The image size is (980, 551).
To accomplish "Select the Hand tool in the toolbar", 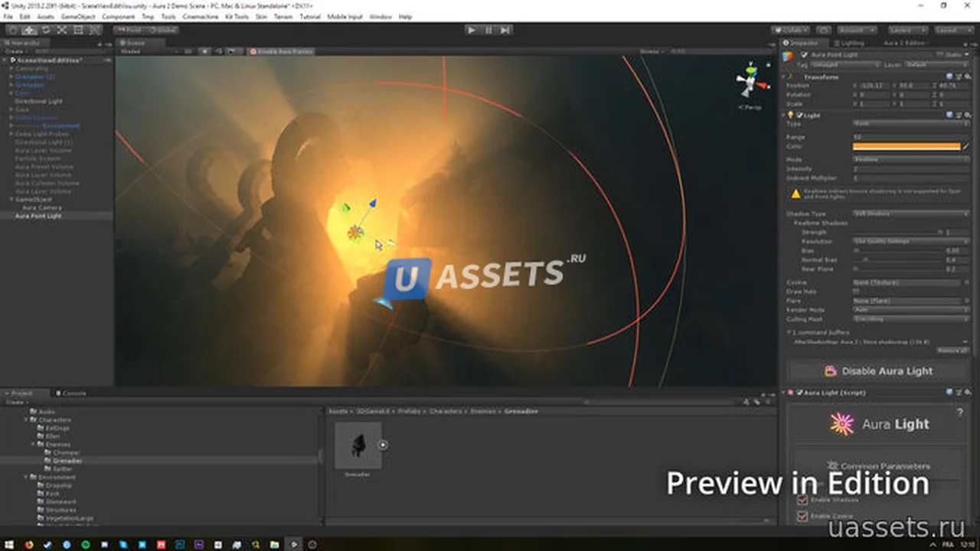I will tap(13, 30).
